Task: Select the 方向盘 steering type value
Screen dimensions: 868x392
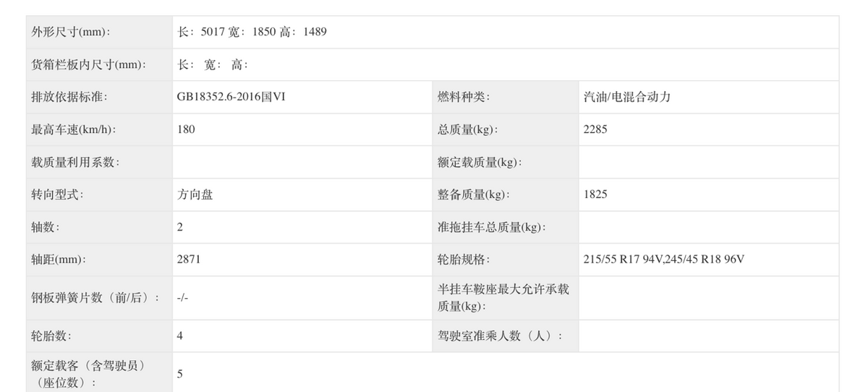Action: tap(195, 195)
